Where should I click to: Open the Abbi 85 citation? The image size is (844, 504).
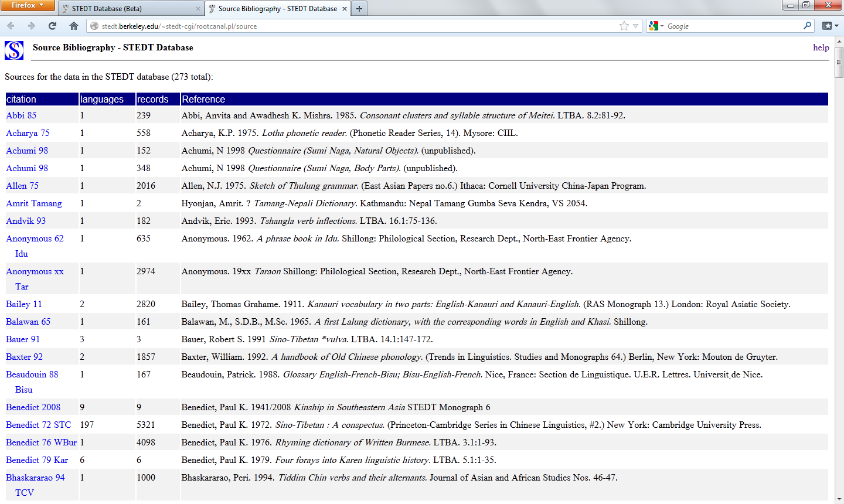click(21, 115)
